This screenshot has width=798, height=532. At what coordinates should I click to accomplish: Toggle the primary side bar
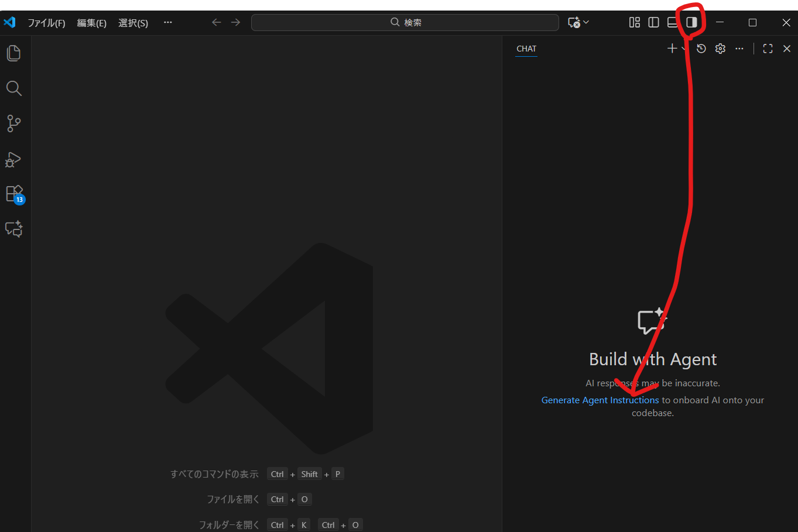(654, 22)
